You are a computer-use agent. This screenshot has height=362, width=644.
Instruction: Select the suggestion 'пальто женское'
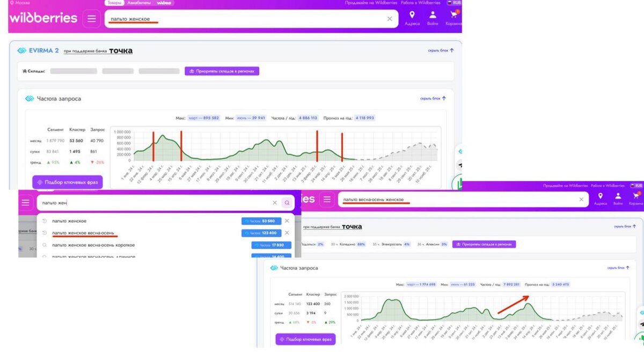pyautogui.click(x=69, y=221)
